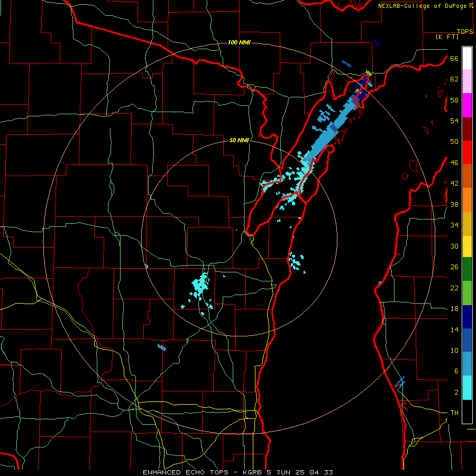Click the 66 value on the legend
The height and width of the screenshot is (476, 476).
coord(454,58)
